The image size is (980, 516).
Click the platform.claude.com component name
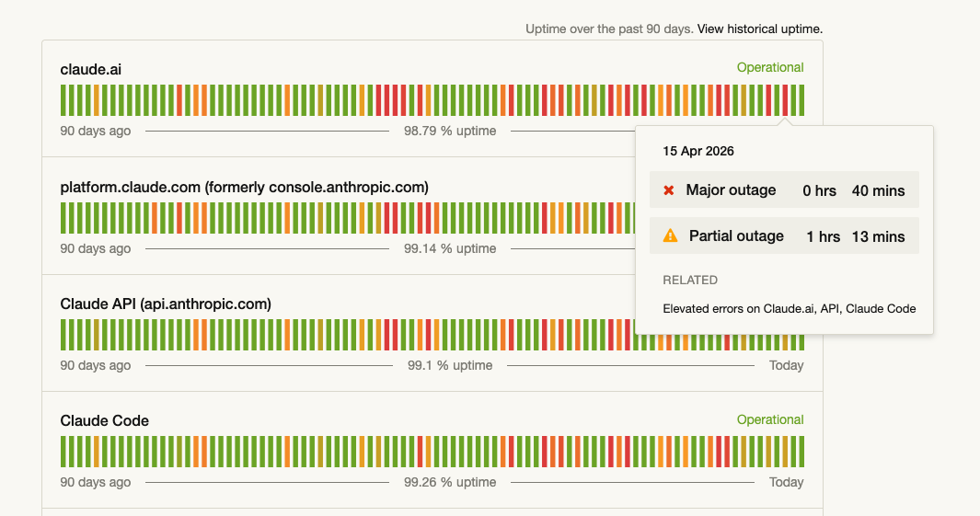tap(244, 187)
